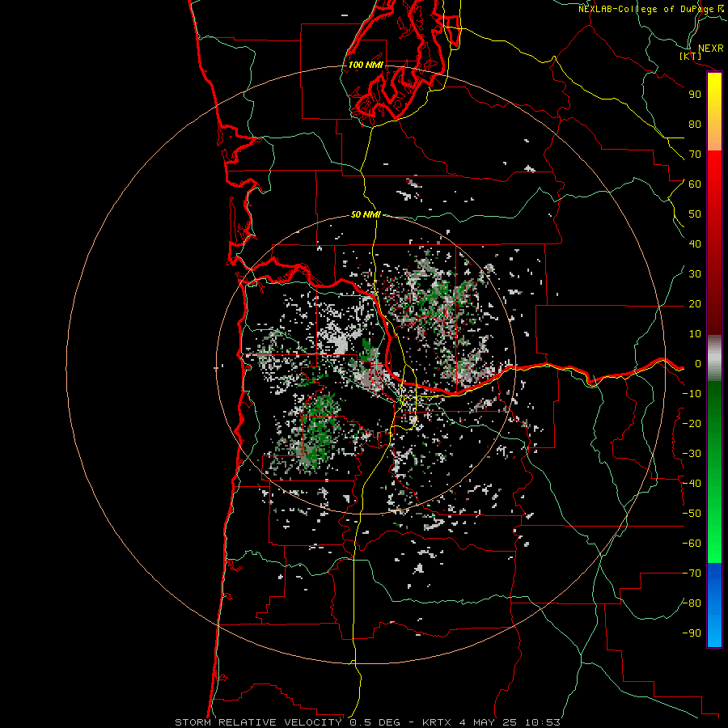Click the -10 value on the velocity scale
This screenshot has height=728, width=728.
[692, 394]
